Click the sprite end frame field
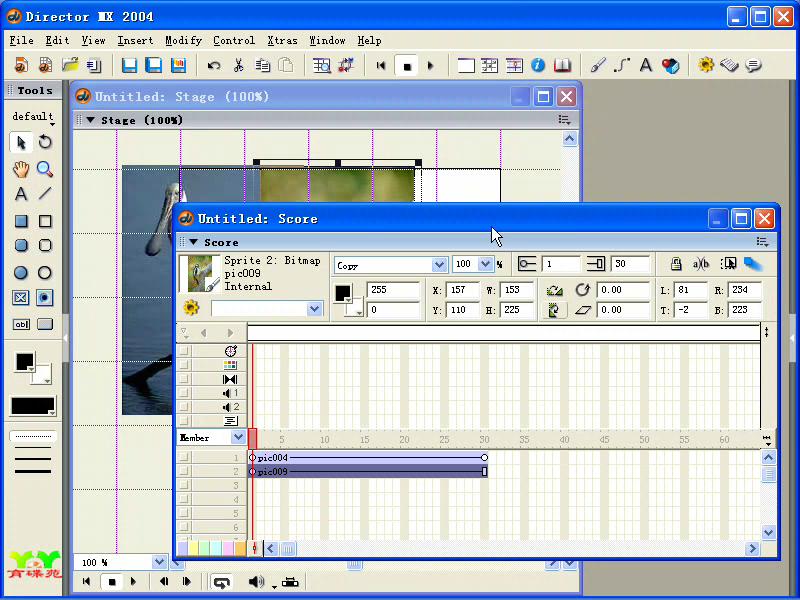 pos(631,264)
